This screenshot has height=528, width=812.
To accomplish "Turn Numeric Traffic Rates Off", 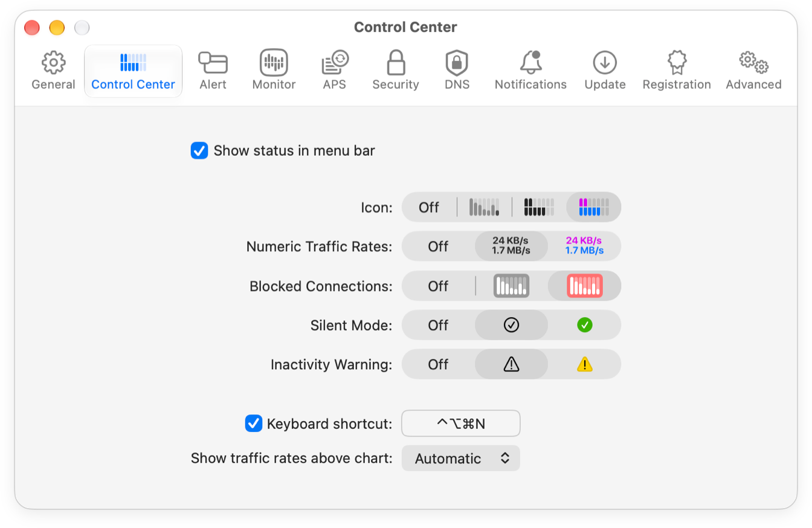I will coord(439,246).
